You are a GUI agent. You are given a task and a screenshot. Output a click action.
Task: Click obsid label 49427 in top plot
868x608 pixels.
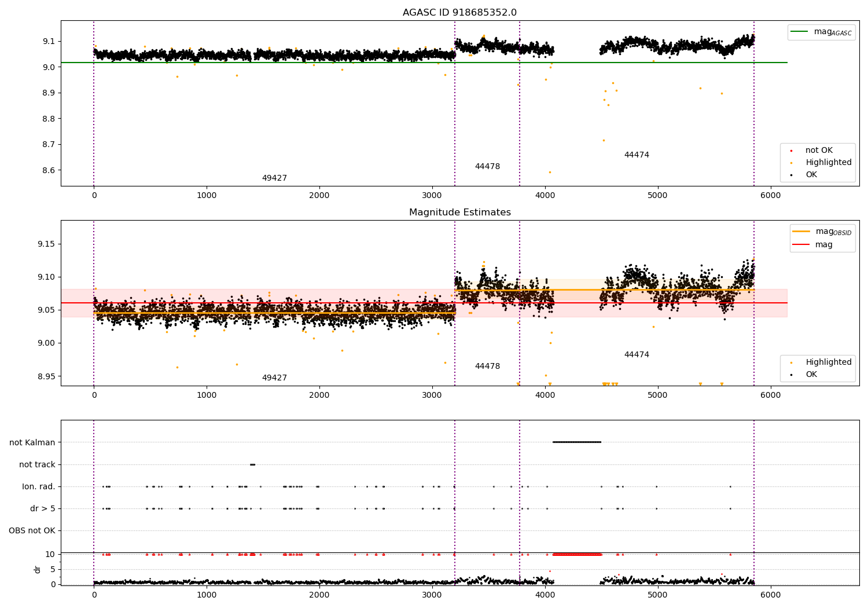click(x=274, y=178)
